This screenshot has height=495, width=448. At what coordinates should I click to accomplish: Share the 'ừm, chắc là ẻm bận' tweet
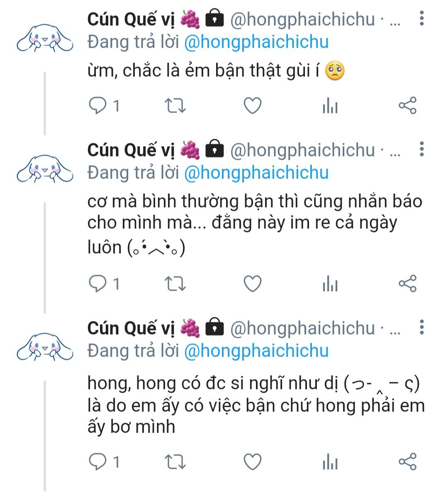click(407, 106)
